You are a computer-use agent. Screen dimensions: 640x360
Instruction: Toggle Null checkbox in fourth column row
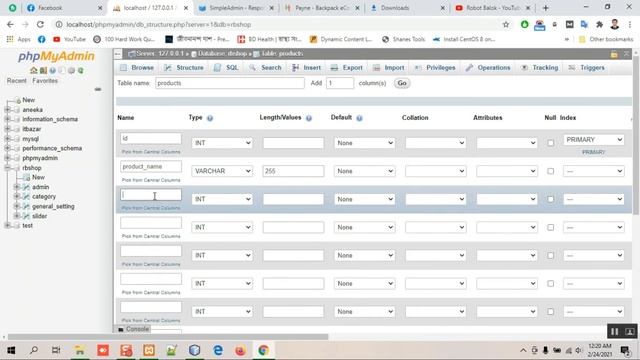point(551,227)
